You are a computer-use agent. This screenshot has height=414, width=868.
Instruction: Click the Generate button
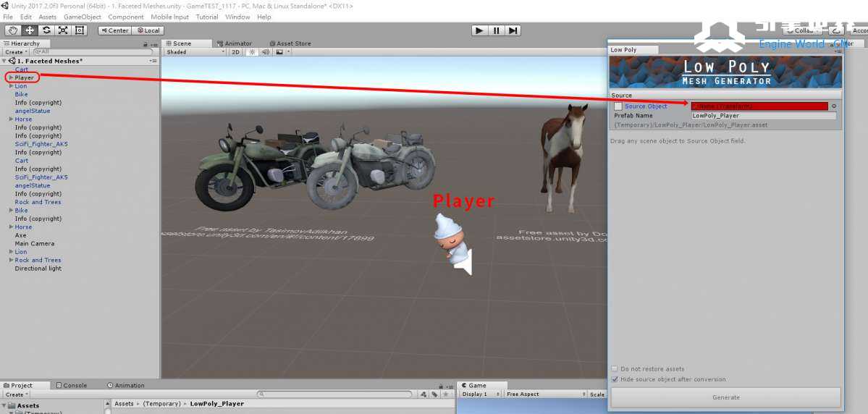(725, 397)
